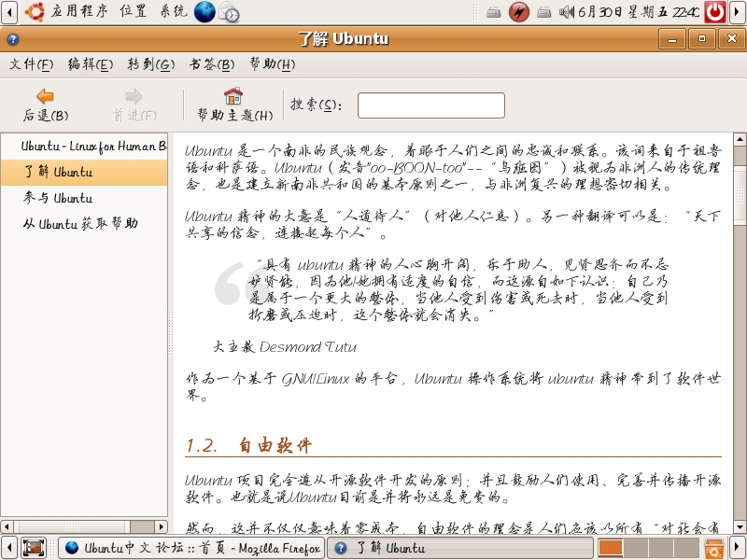Open the 转到(G) menu
This screenshot has width=747, height=560.
[x=151, y=63]
